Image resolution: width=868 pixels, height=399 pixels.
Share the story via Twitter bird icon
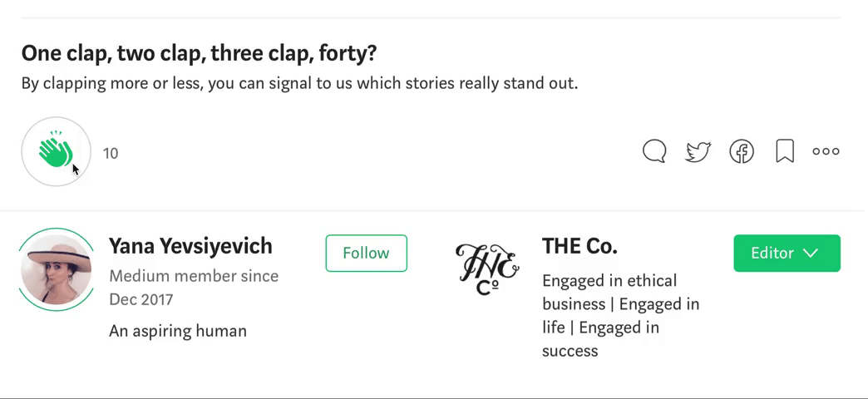[698, 151]
